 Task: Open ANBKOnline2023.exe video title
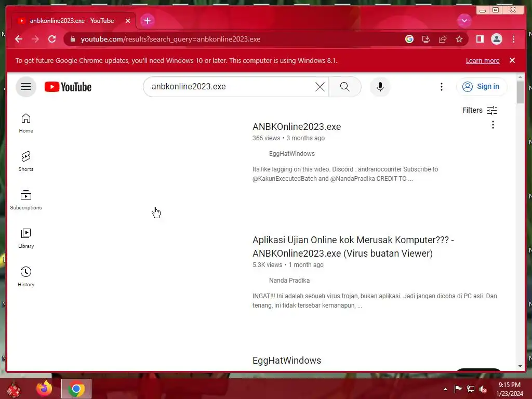coord(297,127)
